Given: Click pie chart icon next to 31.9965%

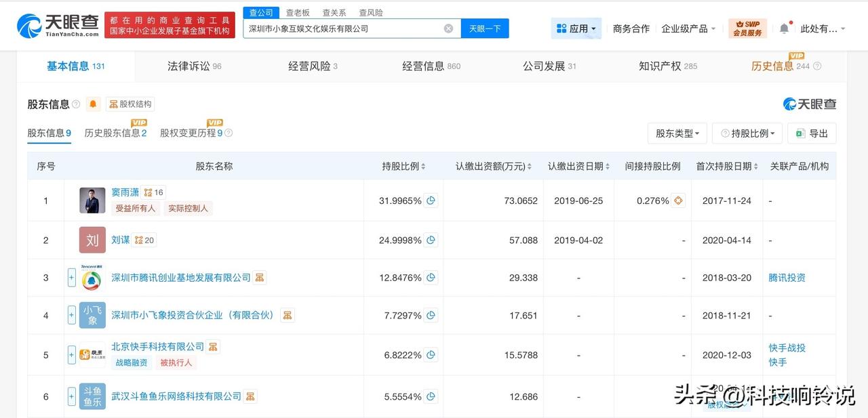Looking at the screenshot, I should 431,201.
